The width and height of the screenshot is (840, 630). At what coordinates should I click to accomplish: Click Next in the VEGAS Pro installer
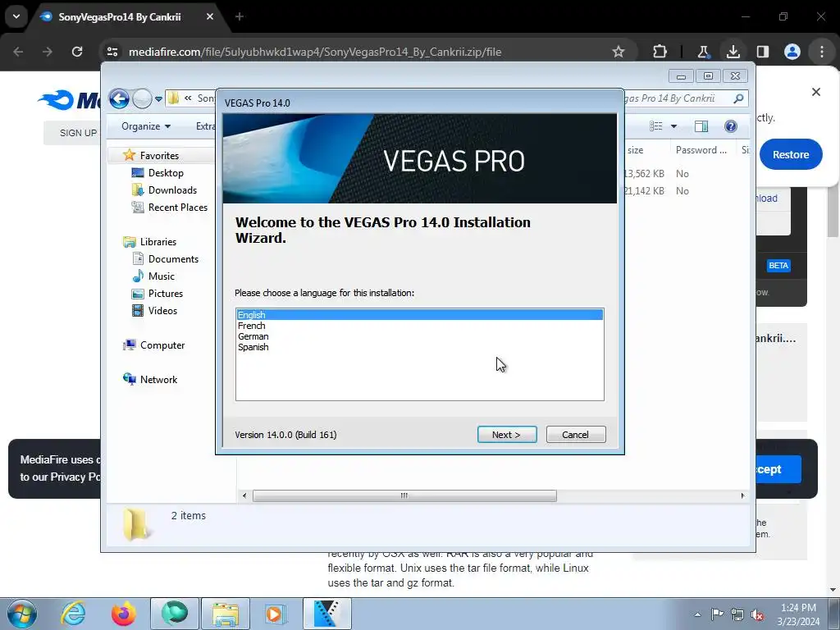507,435
